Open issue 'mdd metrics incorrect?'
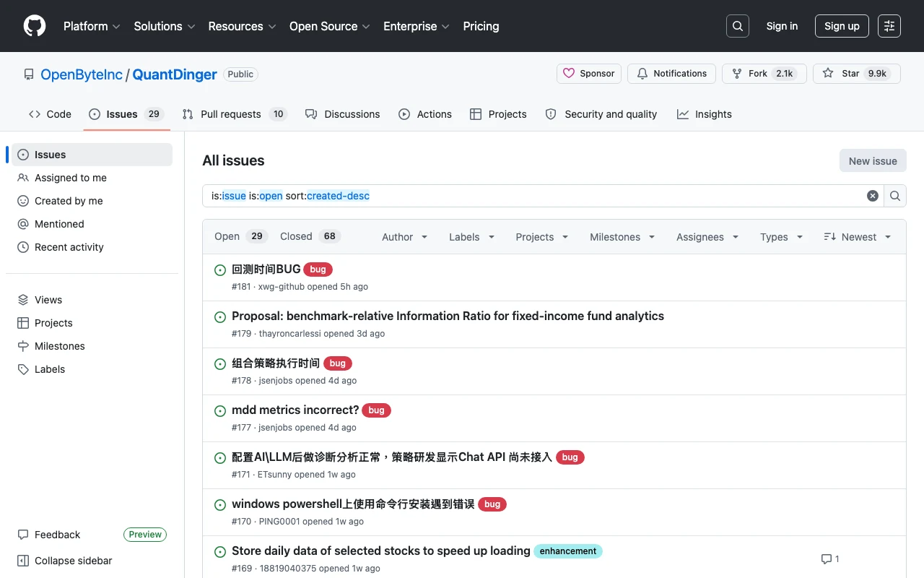The height and width of the screenshot is (578, 924). coord(295,410)
